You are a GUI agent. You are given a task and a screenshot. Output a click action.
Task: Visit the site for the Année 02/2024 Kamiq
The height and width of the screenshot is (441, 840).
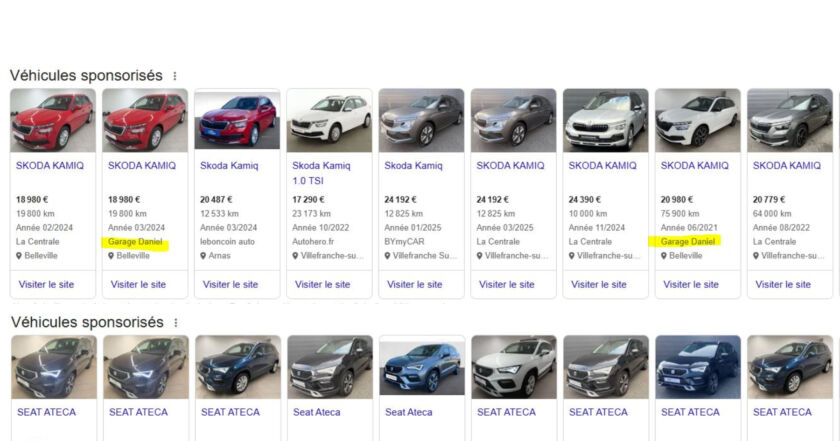(x=47, y=285)
